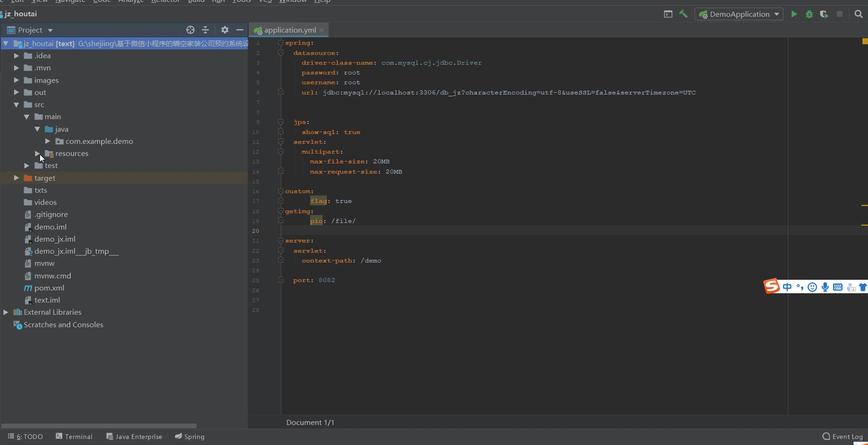
Task: Open the Terminal tool window
Action: [x=74, y=437]
